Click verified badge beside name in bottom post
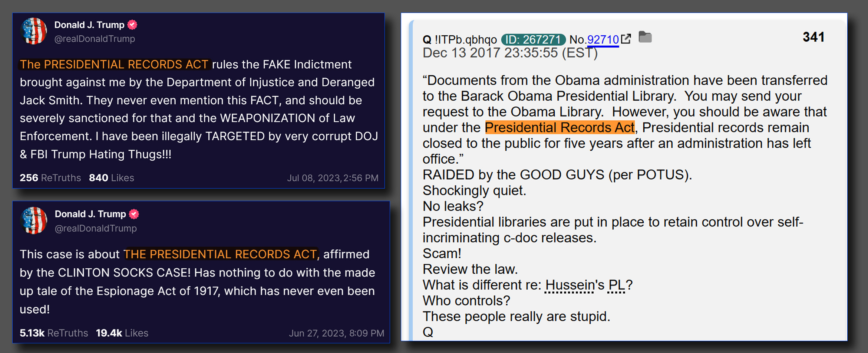 (134, 214)
